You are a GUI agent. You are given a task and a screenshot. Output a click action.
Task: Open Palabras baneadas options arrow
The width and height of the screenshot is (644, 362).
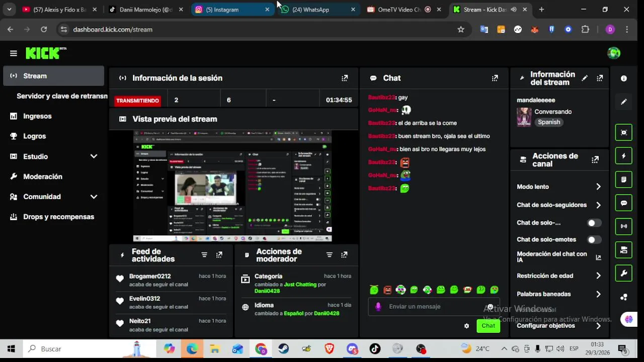pos(598,294)
